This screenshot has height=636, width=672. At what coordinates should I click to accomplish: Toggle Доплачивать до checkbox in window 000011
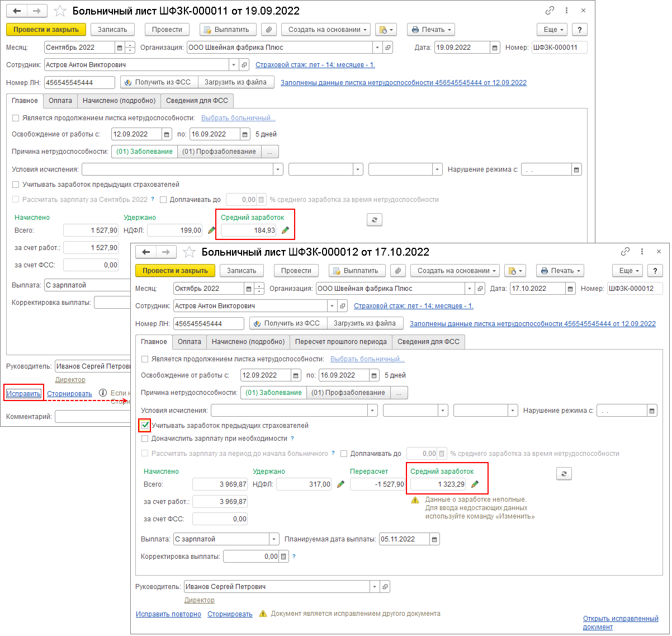[163, 200]
